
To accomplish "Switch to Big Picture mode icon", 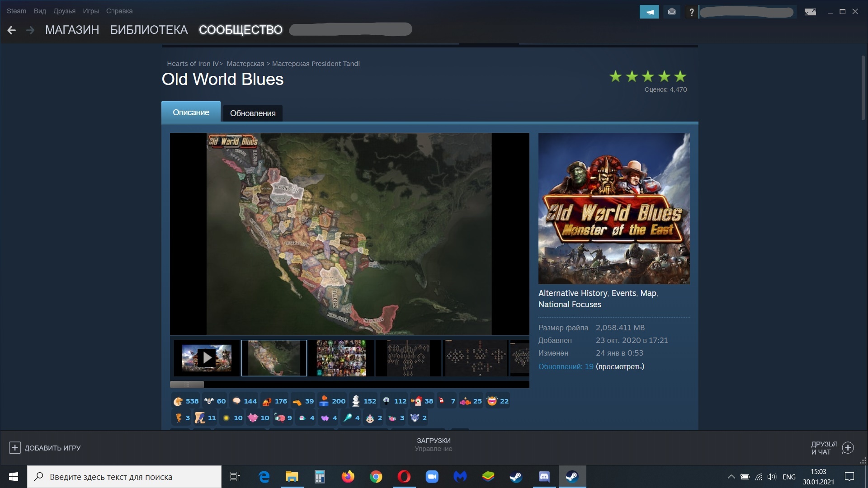I will [810, 12].
